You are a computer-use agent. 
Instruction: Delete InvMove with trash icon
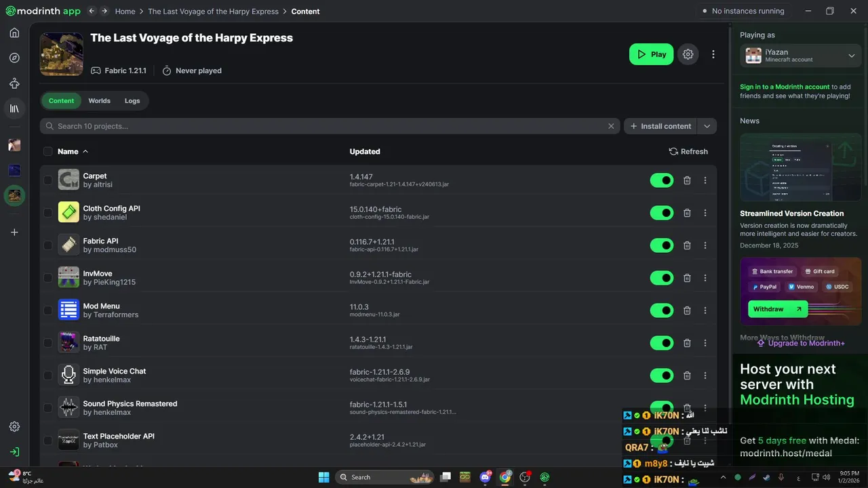(x=687, y=278)
